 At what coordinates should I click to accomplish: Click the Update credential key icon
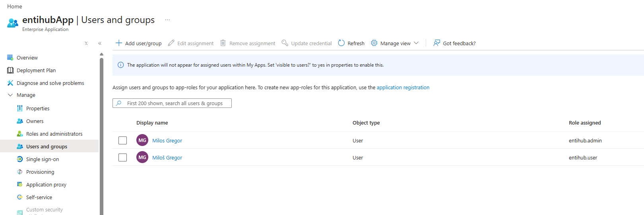tap(285, 43)
